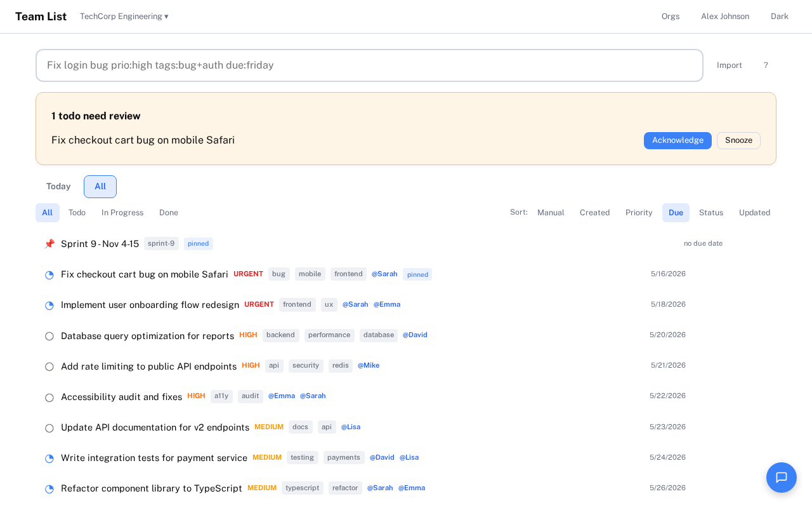Viewport: 812px width, 508px height.
Task: Toggle status circle for Implement user onboarding flow
Action: click(49, 305)
